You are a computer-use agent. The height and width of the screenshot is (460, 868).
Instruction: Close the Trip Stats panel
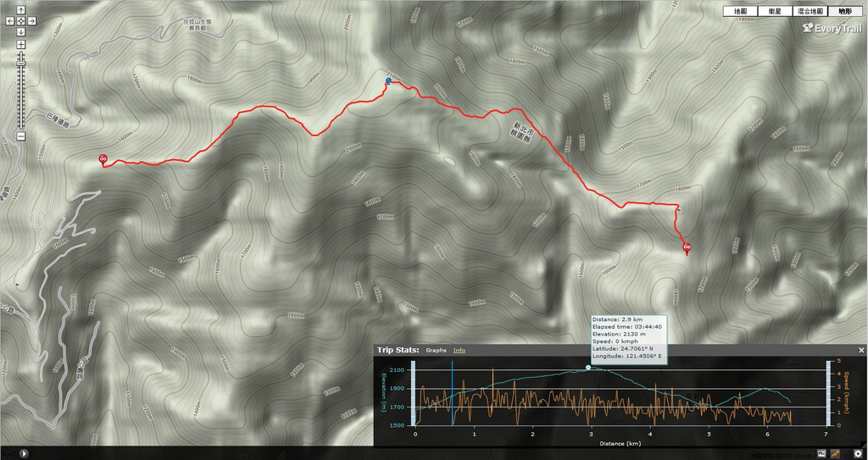(861, 351)
